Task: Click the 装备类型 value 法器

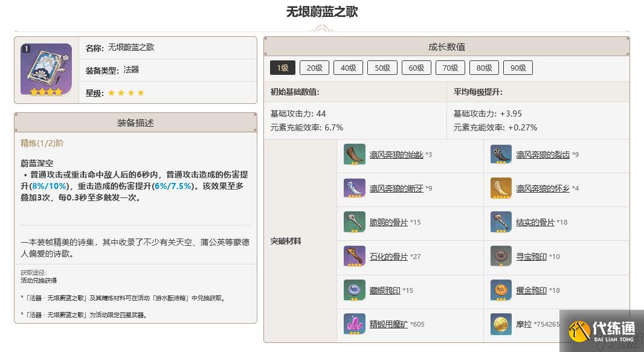Action: (x=131, y=70)
